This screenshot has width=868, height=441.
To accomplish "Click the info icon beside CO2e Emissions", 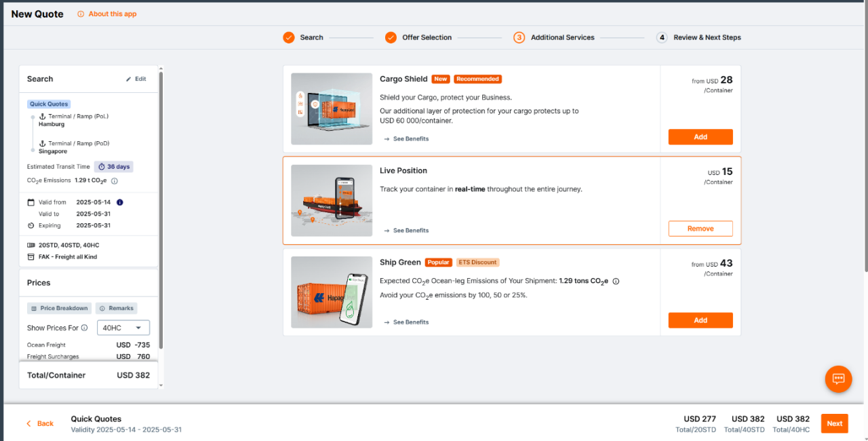I will pyautogui.click(x=115, y=181).
